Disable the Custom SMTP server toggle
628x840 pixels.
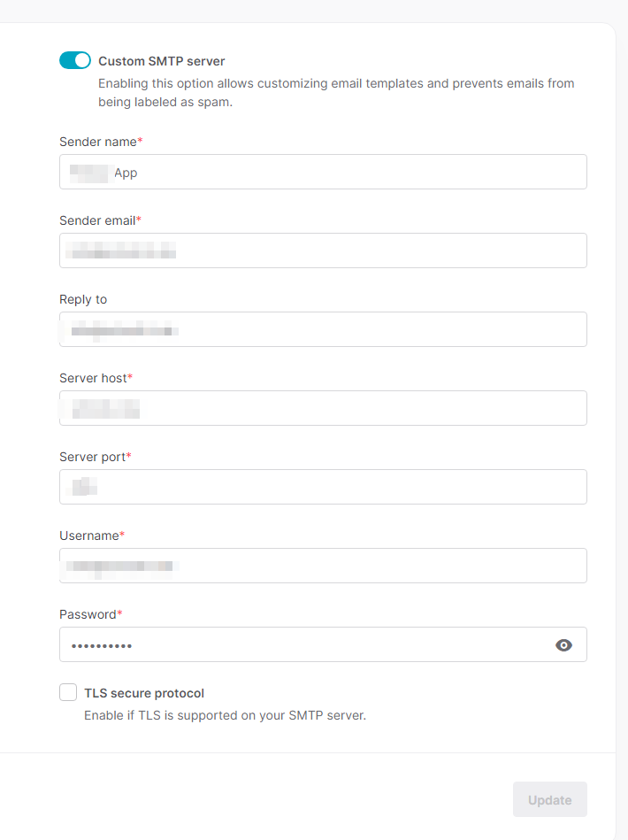(x=75, y=60)
